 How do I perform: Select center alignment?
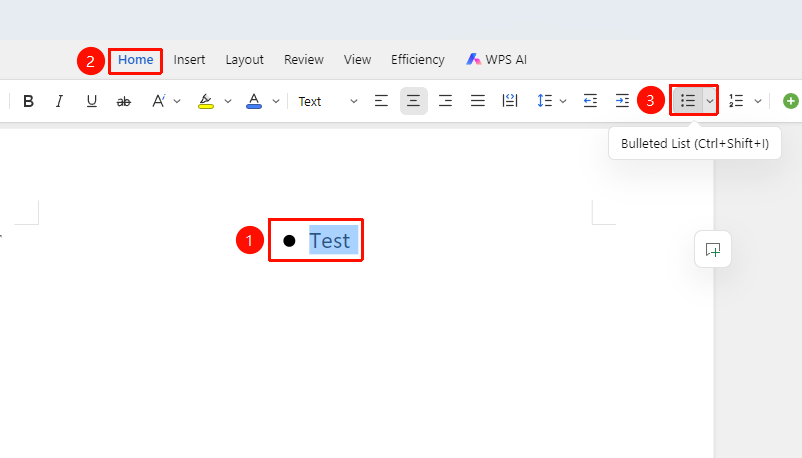(414, 101)
